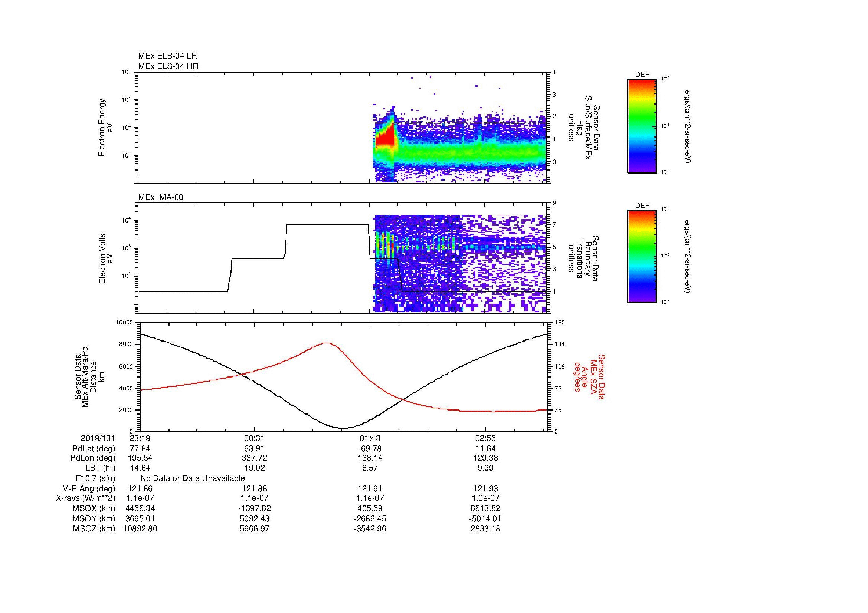This screenshot has width=868, height=613.
Task: Click MSOX value 8613.82
Action: pos(485,509)
